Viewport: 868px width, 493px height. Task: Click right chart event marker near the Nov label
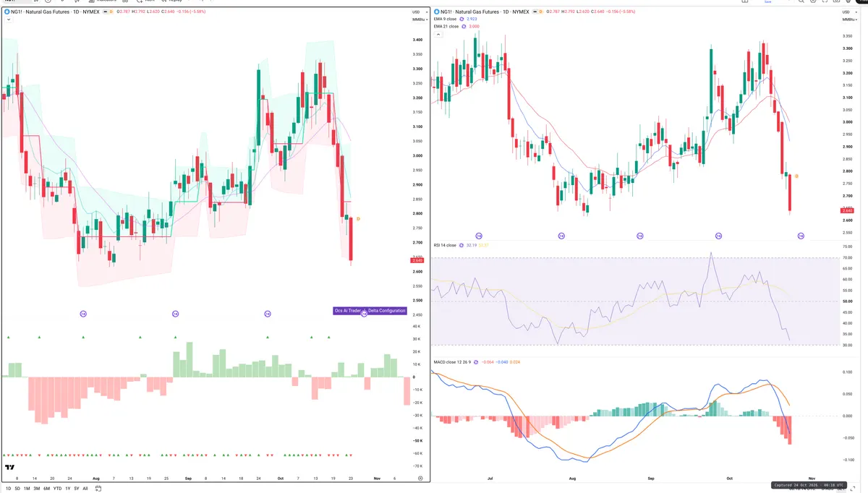pyautogui.click(x=801, y=236)
